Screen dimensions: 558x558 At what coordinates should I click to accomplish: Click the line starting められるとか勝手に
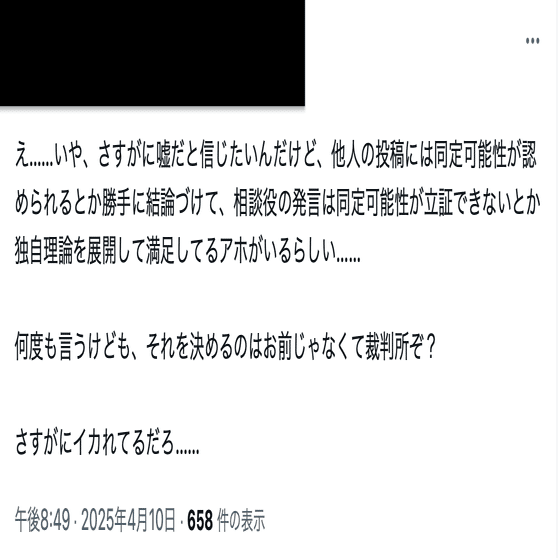[278, 204]
